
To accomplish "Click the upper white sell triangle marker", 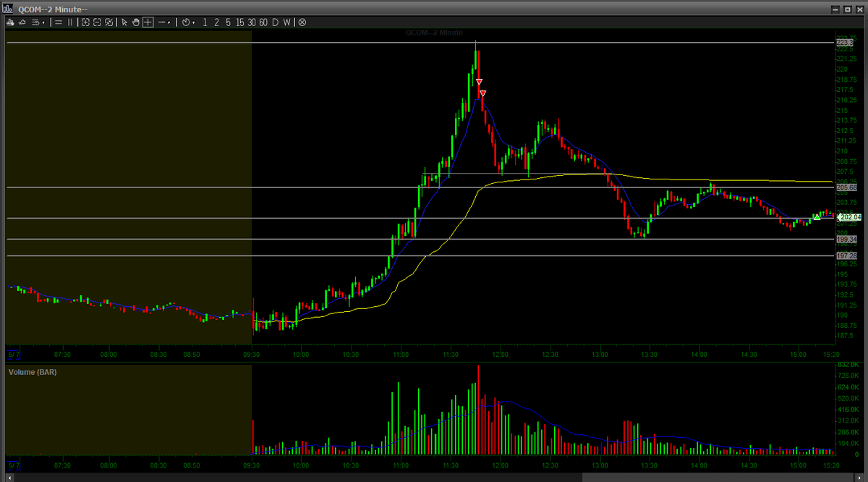I will (x=479, y=82).
